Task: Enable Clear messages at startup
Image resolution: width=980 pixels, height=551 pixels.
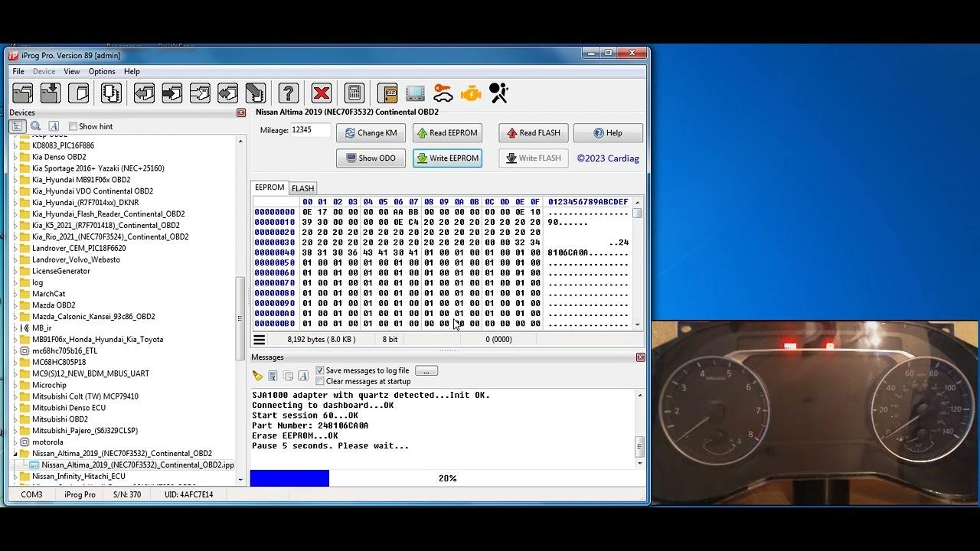Action: point(320,381)
